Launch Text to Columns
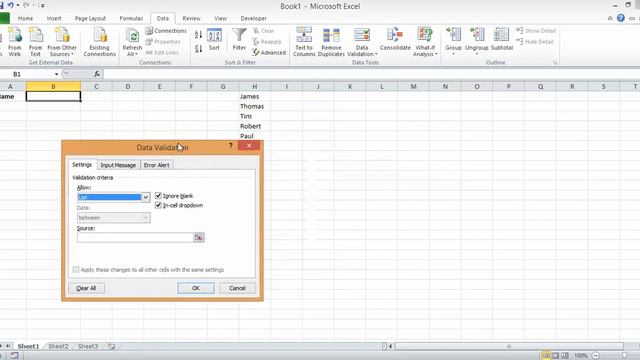 point(304,42)
